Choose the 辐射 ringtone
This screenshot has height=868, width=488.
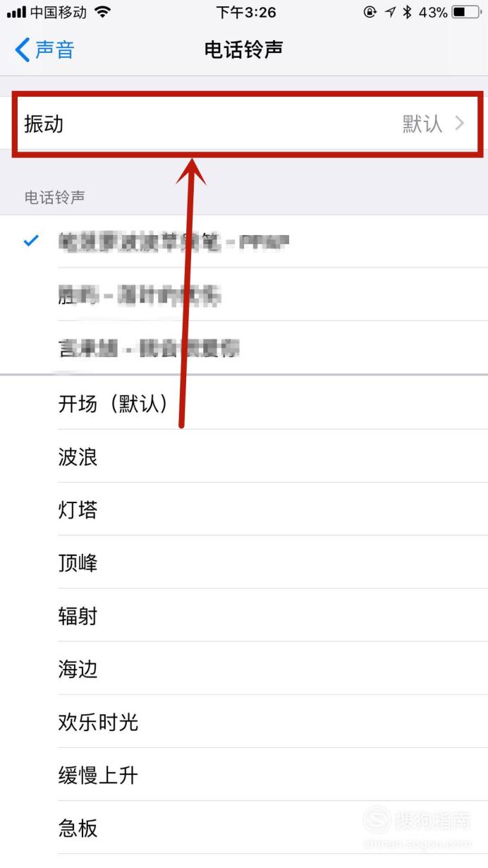[273, 616]
